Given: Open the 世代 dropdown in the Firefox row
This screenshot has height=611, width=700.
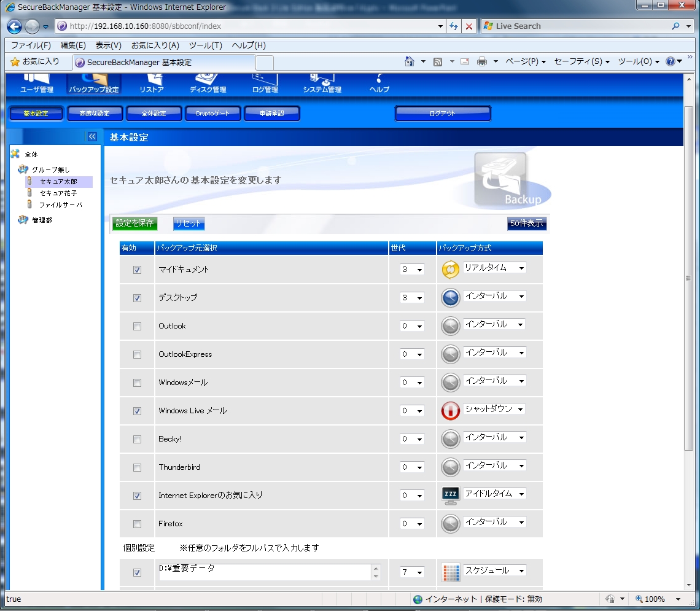Looking at the screenshot, I should pos(412,524).
